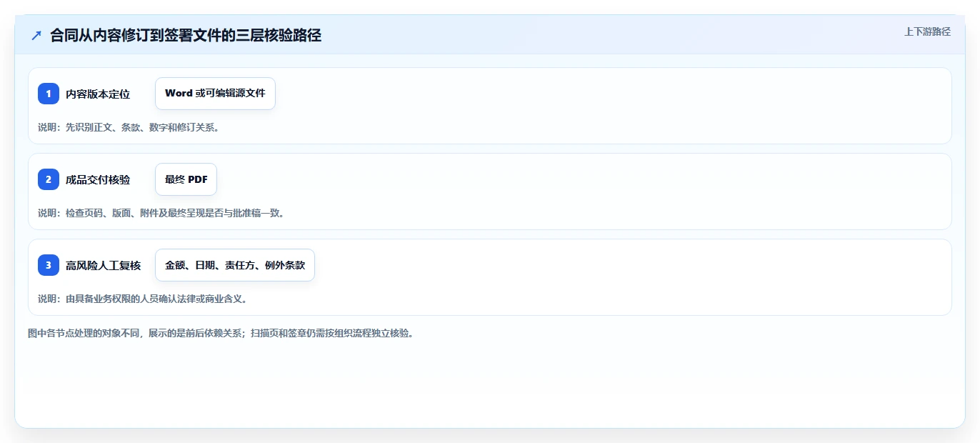Select the 成品交付核验 step label

98,179
